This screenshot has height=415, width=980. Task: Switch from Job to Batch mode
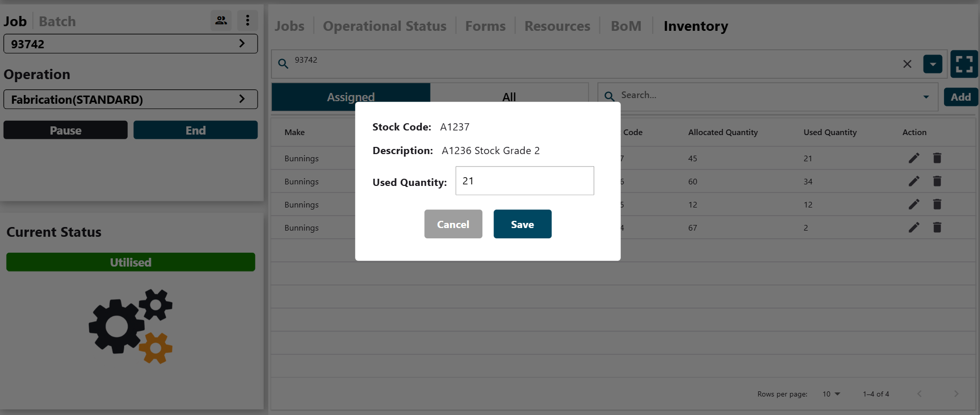(x=57, y=22)
